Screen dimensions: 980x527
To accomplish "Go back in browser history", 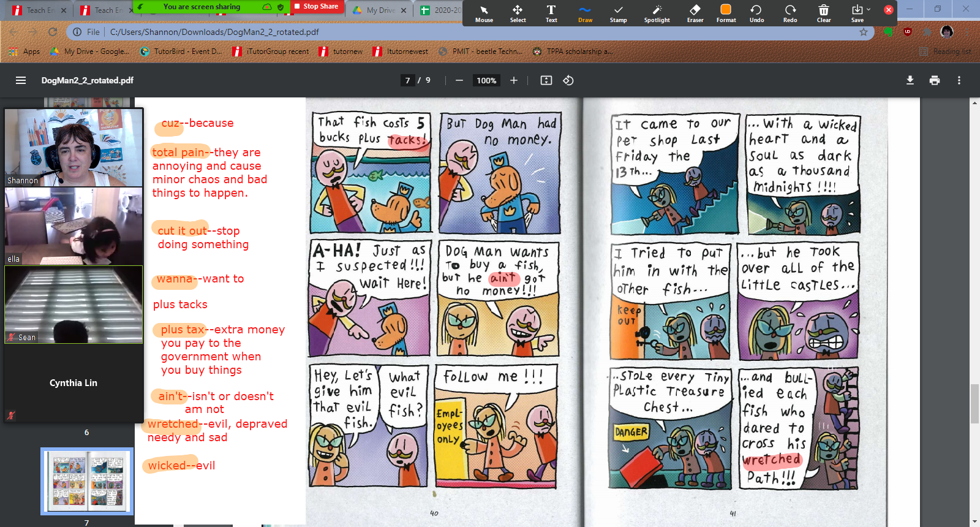I will click(x=13, y=32).
